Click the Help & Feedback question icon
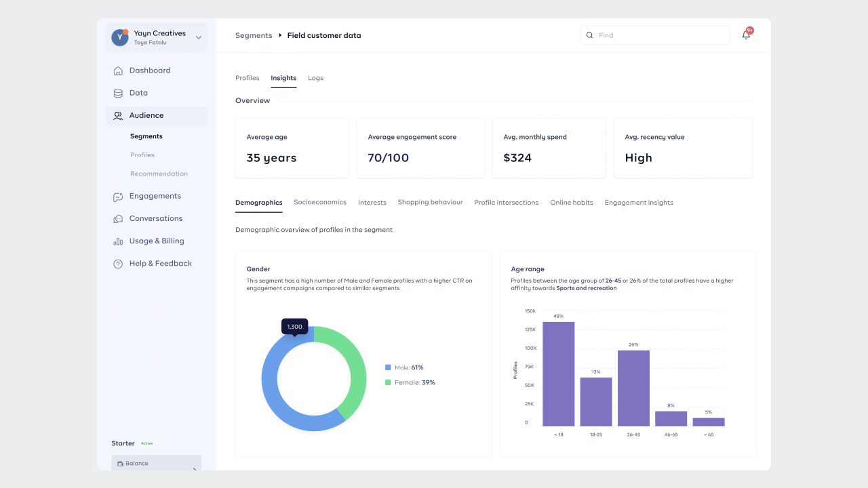The width and height of the screenshot is (868, 488). coord(118,264)
